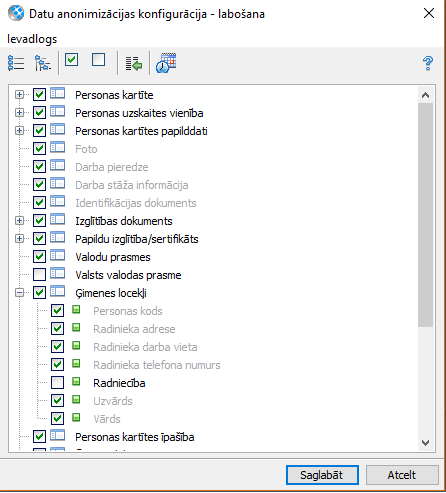Uncheck the Valodu prasmes checkbox
Screen dimensions: 446x493
coord(39,257)
